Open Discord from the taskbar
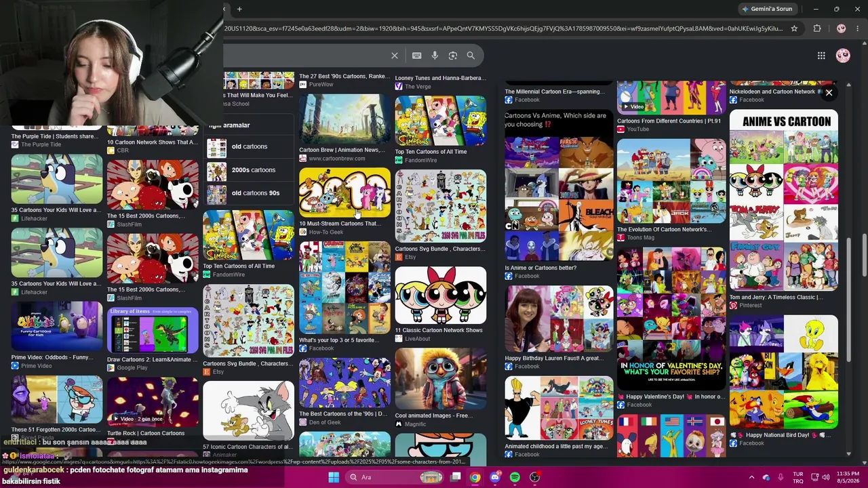 [495, 477]
